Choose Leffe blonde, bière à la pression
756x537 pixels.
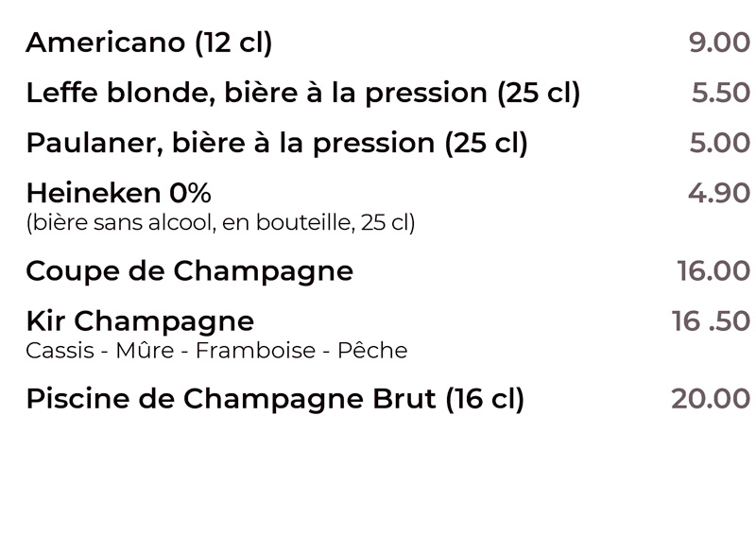click(x=302, y=93)
